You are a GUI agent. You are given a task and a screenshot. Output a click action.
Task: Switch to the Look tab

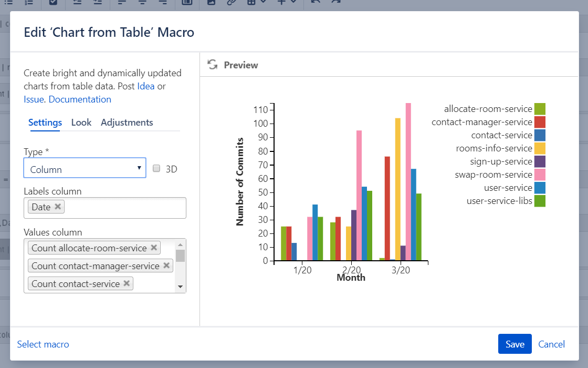pos(81,122)
